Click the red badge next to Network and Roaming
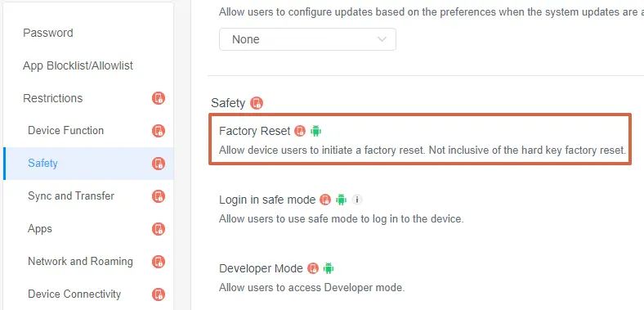Screen dimensions: 644x310 click(x=159, y=262)
